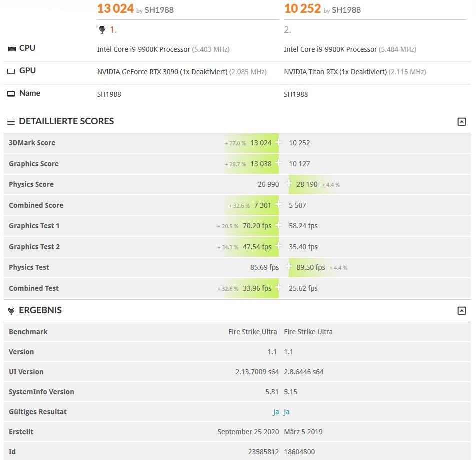Click the 'September 25 2020' creation date
Image resolution: width=476 pixels, height=460 pixels.
[248, 432]
